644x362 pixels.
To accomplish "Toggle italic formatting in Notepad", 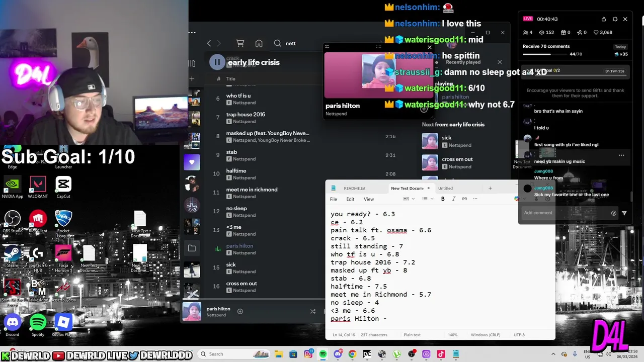I will 453,199.
